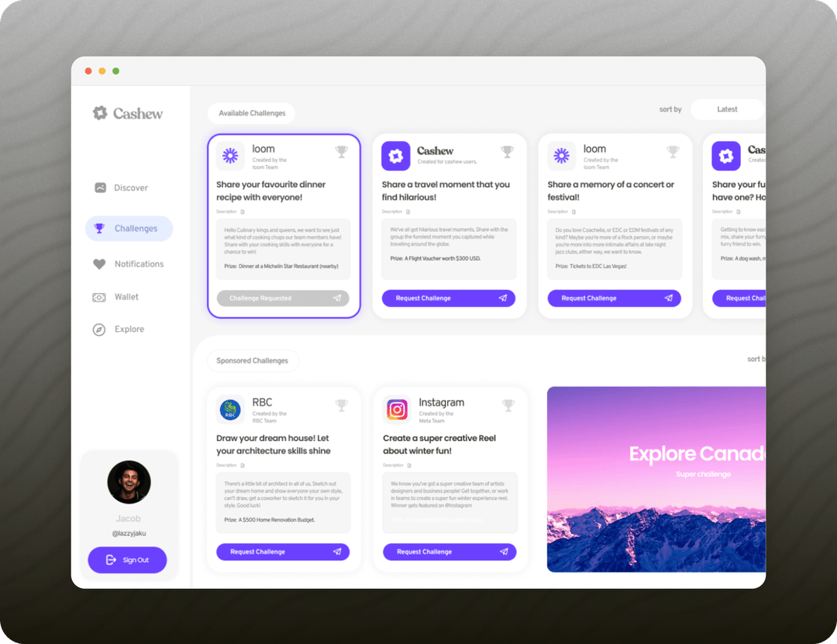Click the greyed Challenge Requested button
Image resolution: width=837 pixels, height=644 pixels.
coord(283,298)
